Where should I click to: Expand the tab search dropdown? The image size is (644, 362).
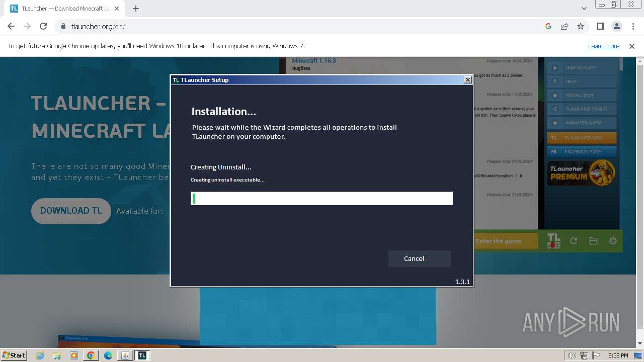pyautogui.click(x=584, y=8)
